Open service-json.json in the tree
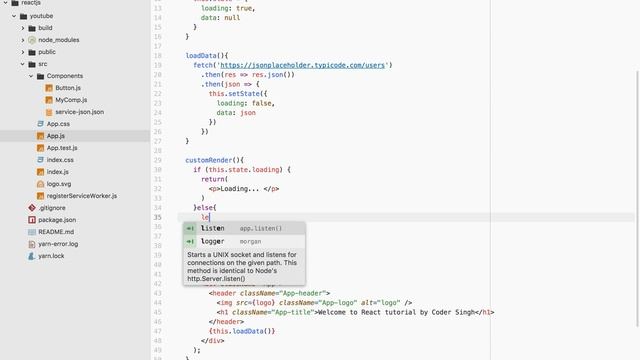The image size is (640, 360). pyautogui.click(x=80, y=112)
